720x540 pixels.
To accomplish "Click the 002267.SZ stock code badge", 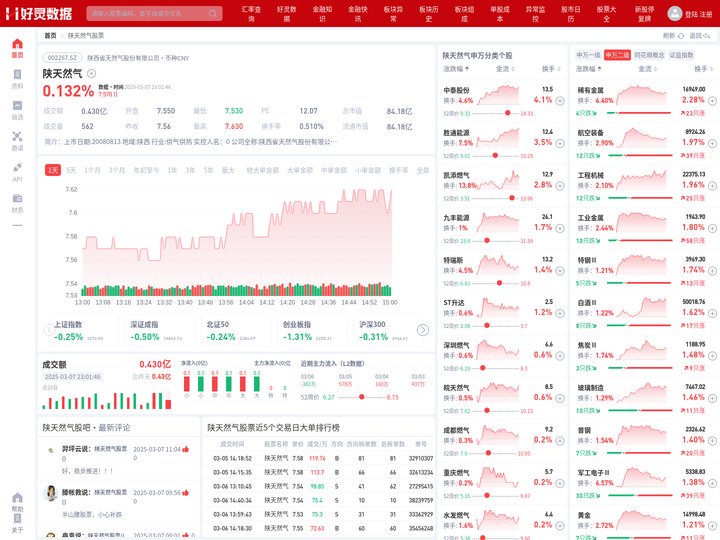I will point(62,58).
